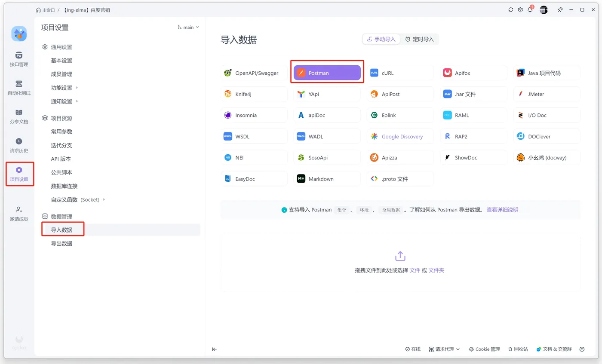Viewport: 602px width, 364px height.
Task: Open 自动化测试 in the sidebar
Action: tap(19, 88)
